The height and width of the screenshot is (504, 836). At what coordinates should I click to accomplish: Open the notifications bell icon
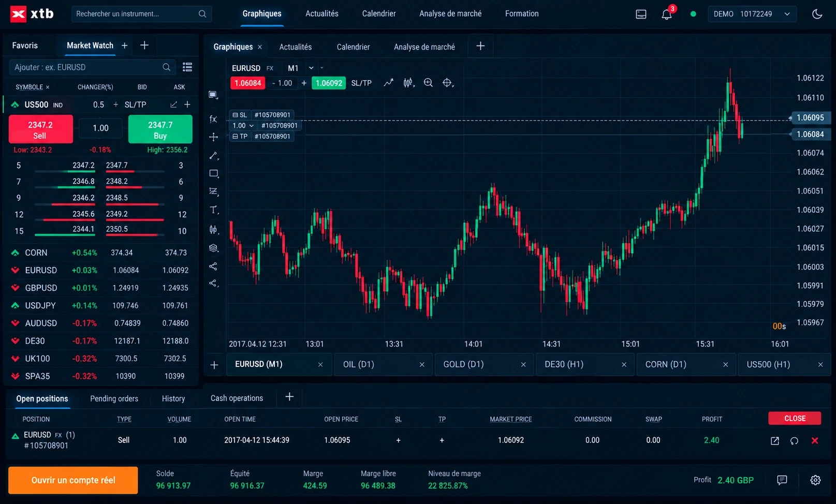click(667, 14)
